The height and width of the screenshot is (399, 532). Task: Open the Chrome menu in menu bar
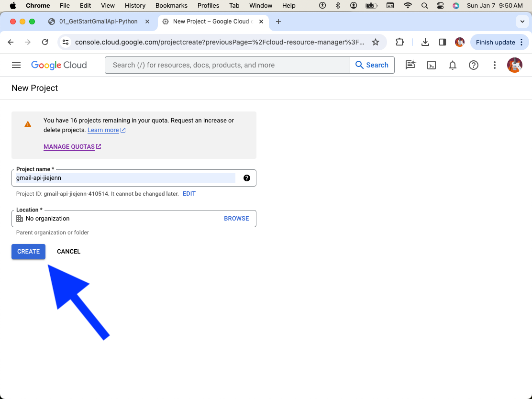(38, 5)
